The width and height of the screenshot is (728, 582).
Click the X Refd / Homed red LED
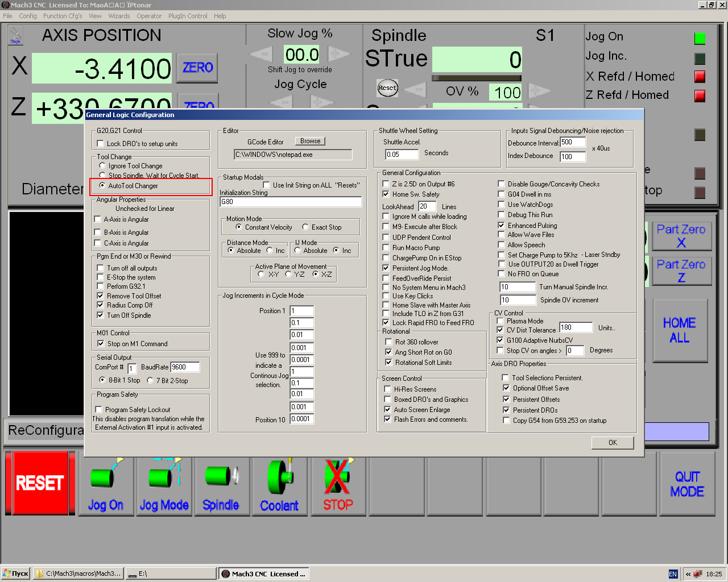coord(700,77)
